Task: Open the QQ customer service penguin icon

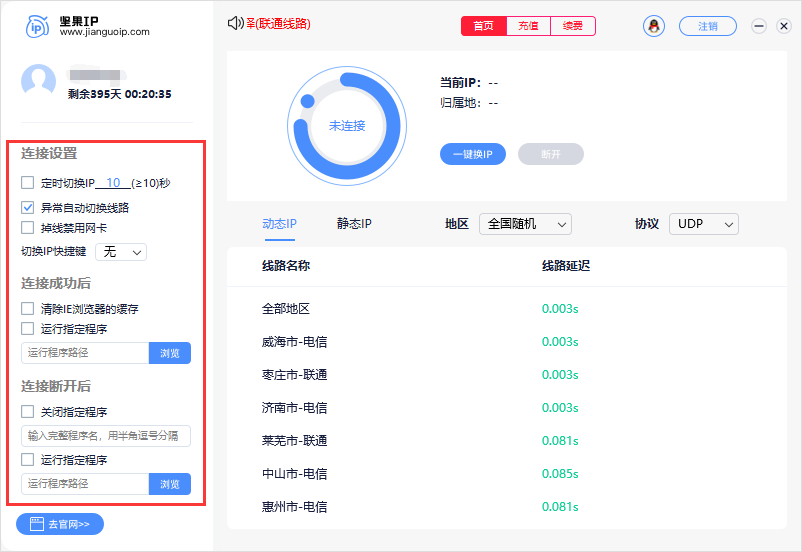Action: [654, 27]
